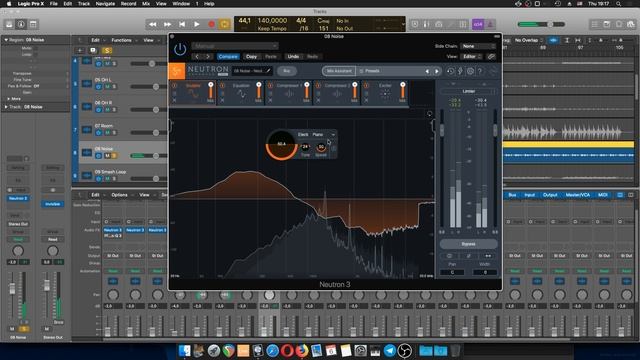Open the Library icon in control bar
This screenshot has height=360, width=640.
tap(9, 24)
